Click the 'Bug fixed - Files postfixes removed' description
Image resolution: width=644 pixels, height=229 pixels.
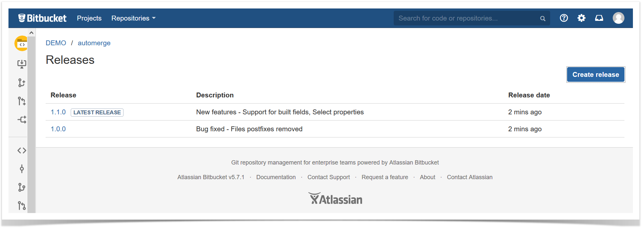(x=249, y=129)
